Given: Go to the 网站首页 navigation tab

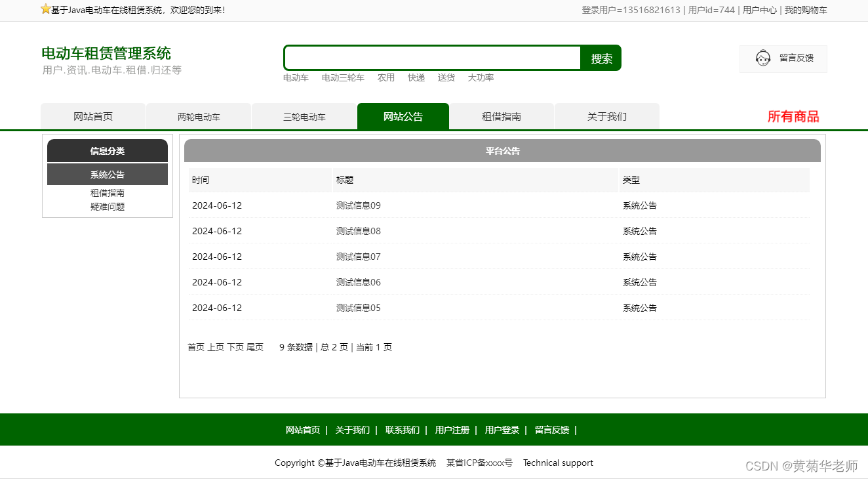Looking at the screenshot, I should point(93,116).
